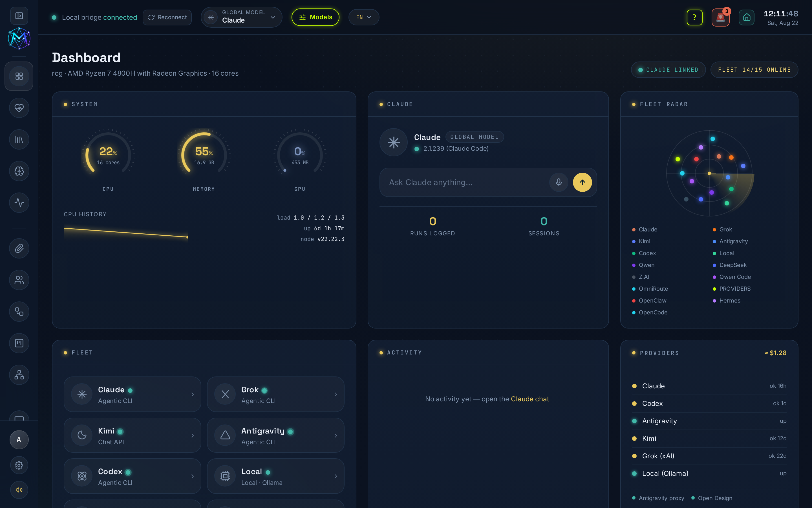Open the users group icon in sidebar
Screen dimensions: 812x508
(x=19, y=280)
